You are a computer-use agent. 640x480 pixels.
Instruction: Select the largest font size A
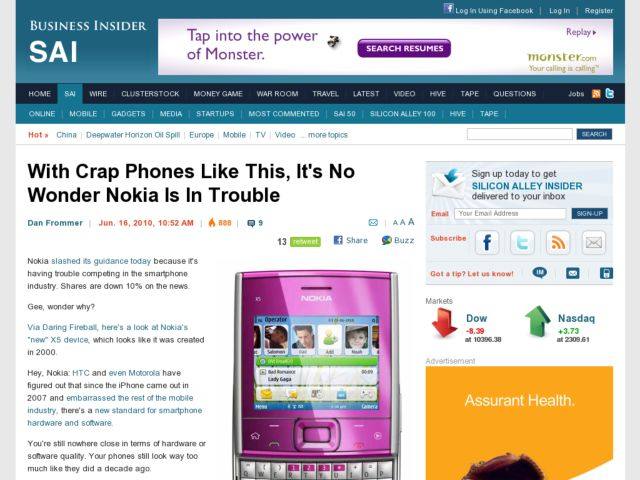411,222
